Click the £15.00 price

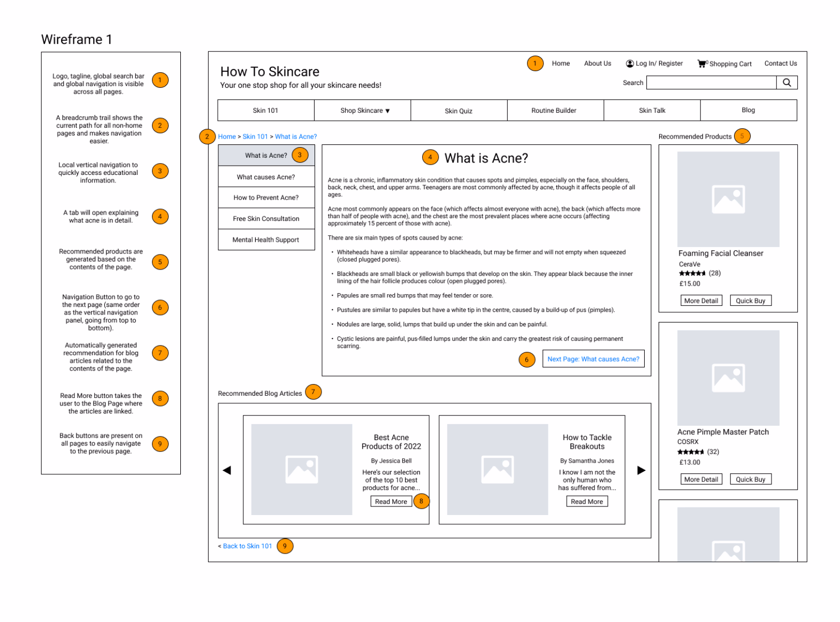click(690, 284)
